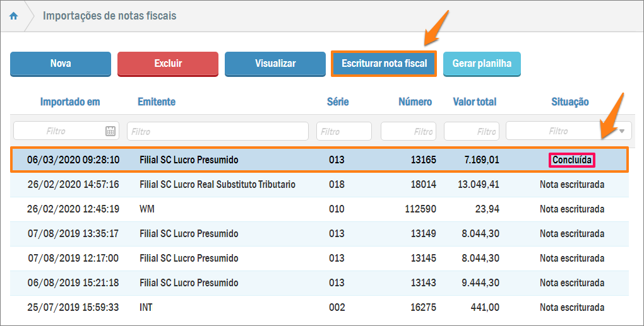The height and width of the screenshot is (326, 644).
Task: Sort by Importado em column header
Action: (69, 102)
